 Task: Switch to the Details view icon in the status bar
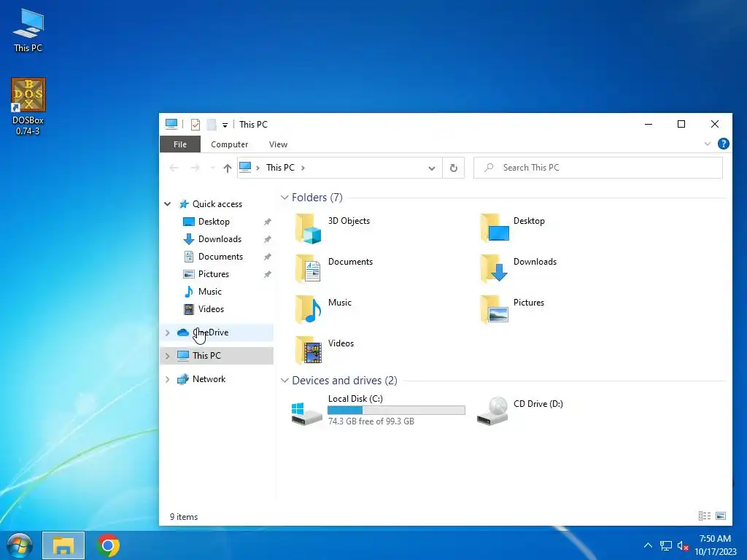(705, 516)
